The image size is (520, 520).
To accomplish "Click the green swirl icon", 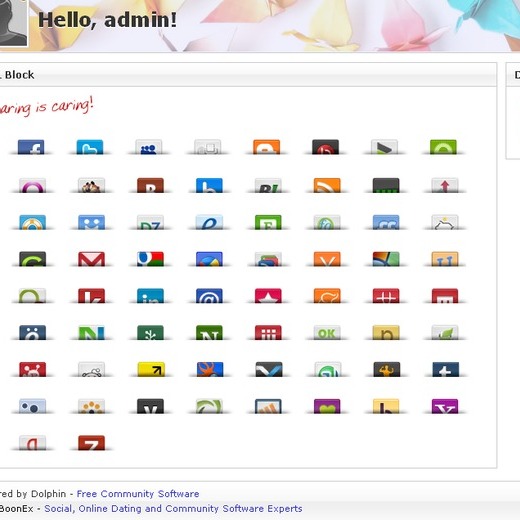I will 209,406.
